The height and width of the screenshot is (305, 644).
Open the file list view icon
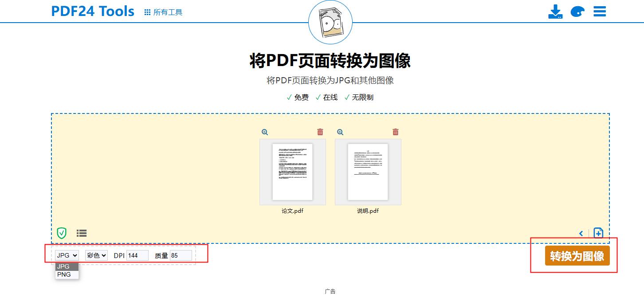[82, 233]
